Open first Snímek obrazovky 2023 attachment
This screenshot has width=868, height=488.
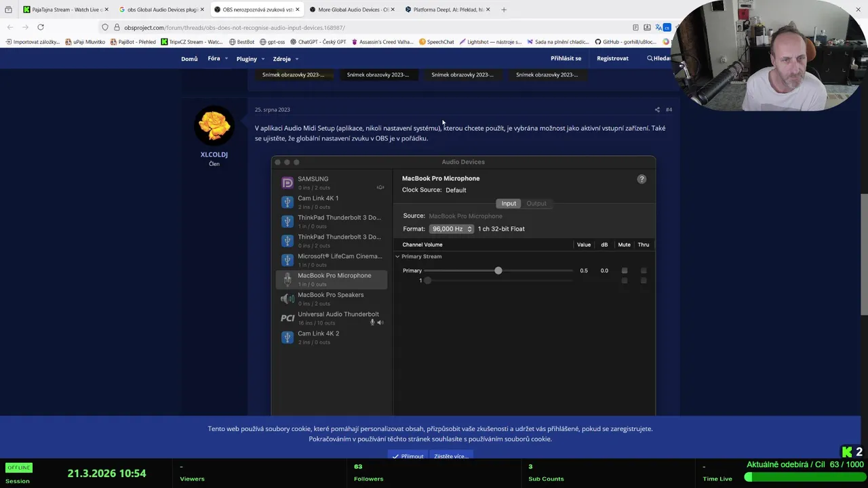293,75
